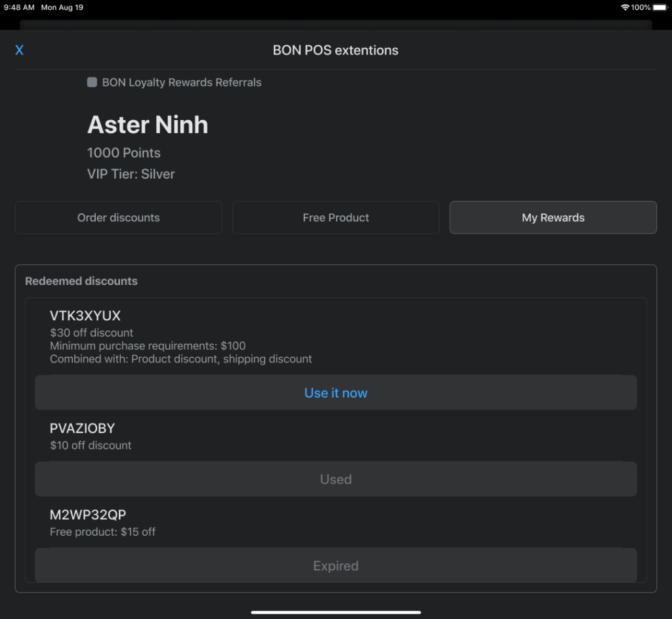
Task: Click the BON Loyalty app icon square
Action: [93, 83]
